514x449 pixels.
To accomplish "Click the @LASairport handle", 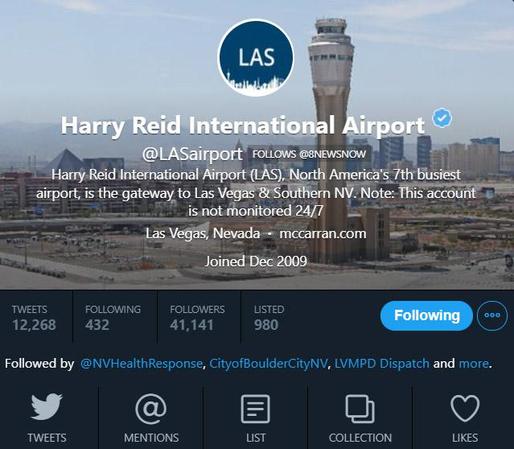I will pos(192,154).
